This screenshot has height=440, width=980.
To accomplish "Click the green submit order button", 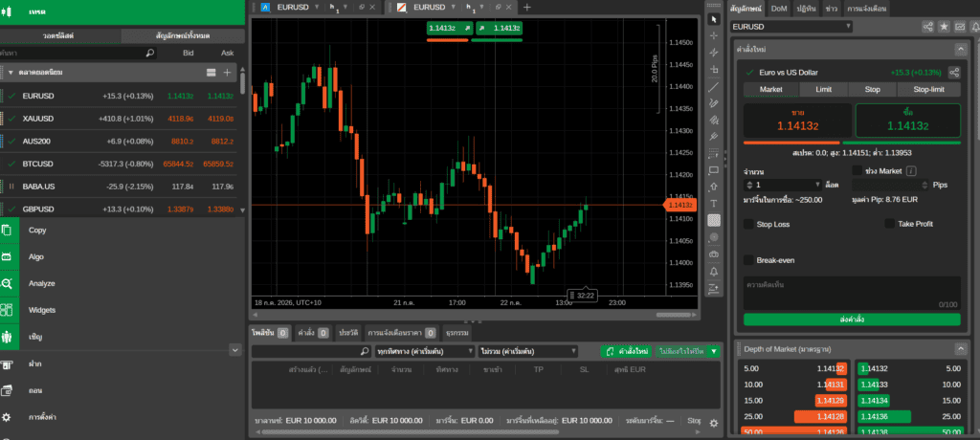I will [852, 319].
